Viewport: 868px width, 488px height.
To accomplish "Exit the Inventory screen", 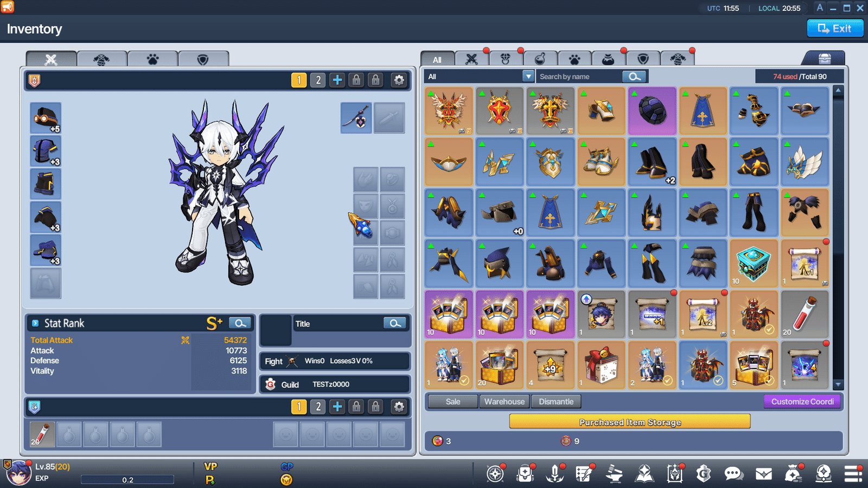I will [835, 28].
